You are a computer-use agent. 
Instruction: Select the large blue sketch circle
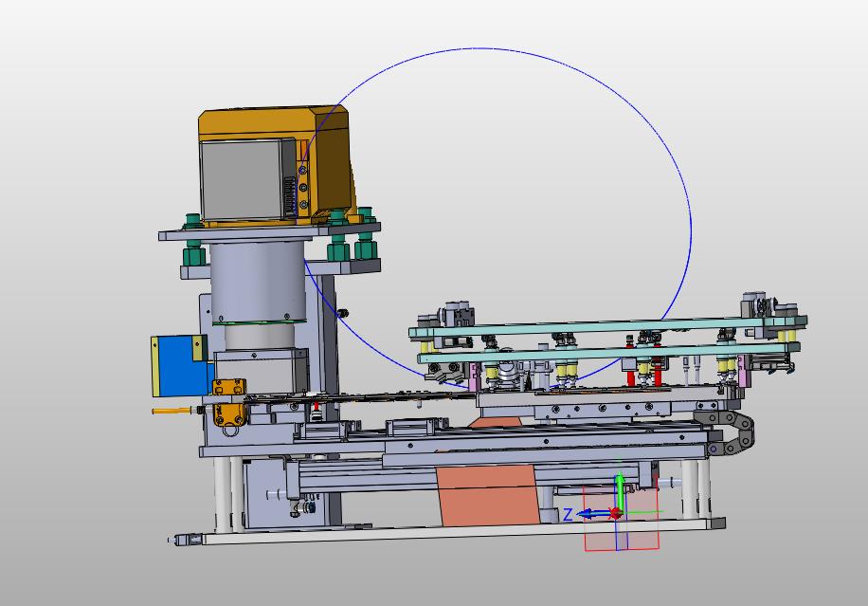click(x=495, y=217)
